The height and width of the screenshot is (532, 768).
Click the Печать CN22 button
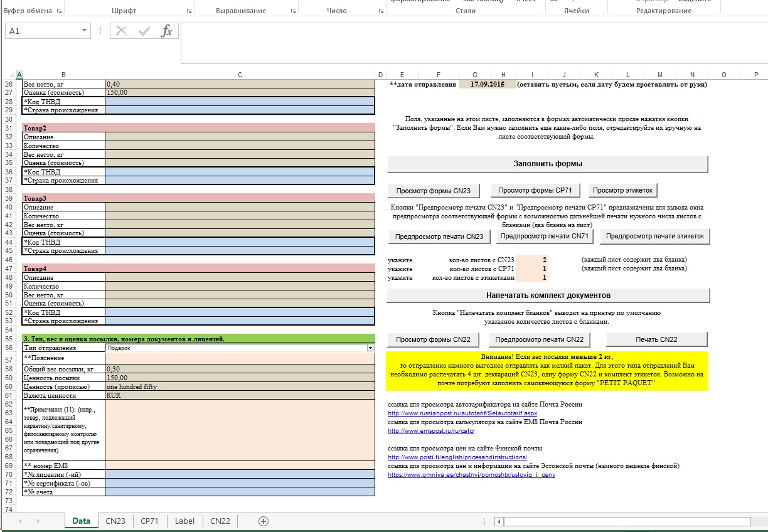(656, 339)
